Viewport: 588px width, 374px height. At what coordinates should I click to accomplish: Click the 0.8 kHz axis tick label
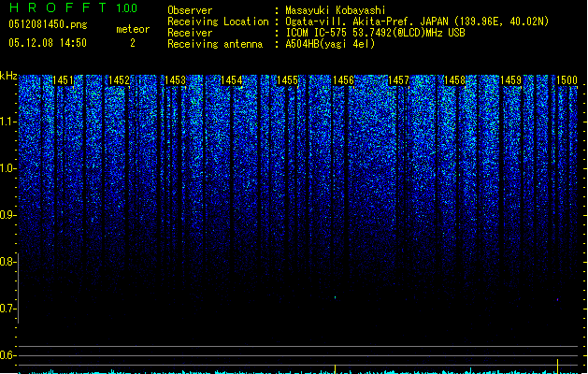[x=7, y=262]
